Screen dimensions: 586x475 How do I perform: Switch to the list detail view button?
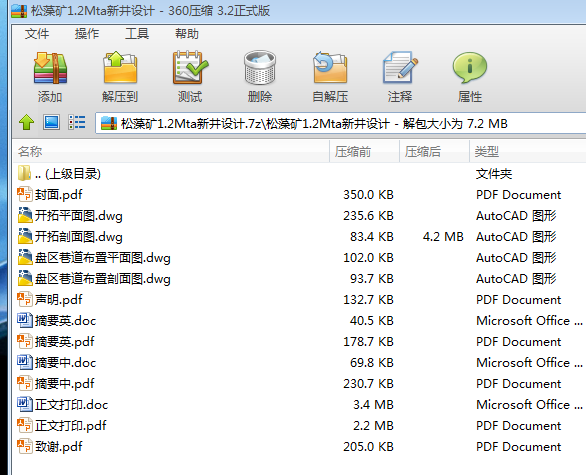click(x=77, y=122)
